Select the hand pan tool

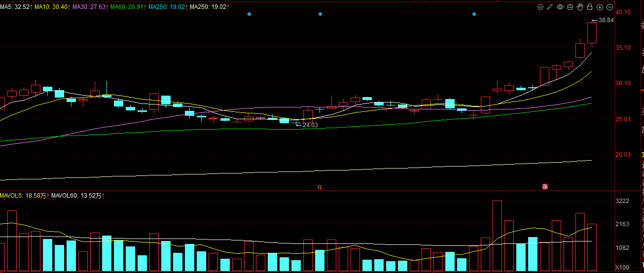point(580,7)
